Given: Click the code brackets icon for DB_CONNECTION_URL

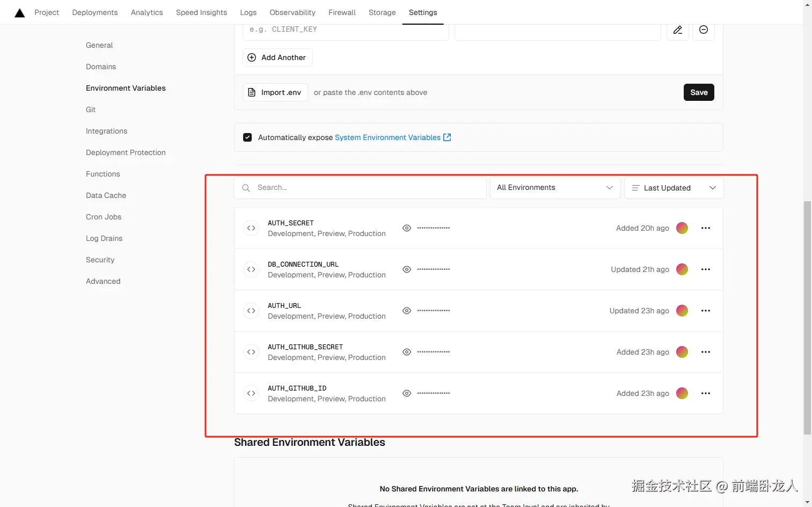Looking at the screenshot, I should tap(251, 269).
